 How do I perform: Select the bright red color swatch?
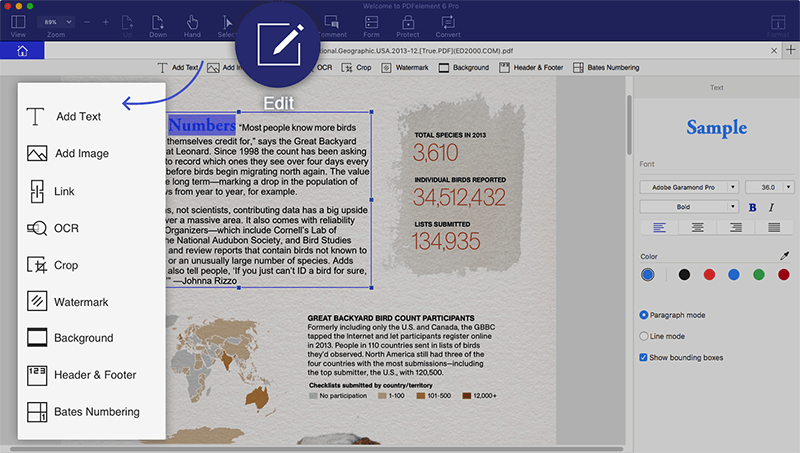tap(709, 275)
